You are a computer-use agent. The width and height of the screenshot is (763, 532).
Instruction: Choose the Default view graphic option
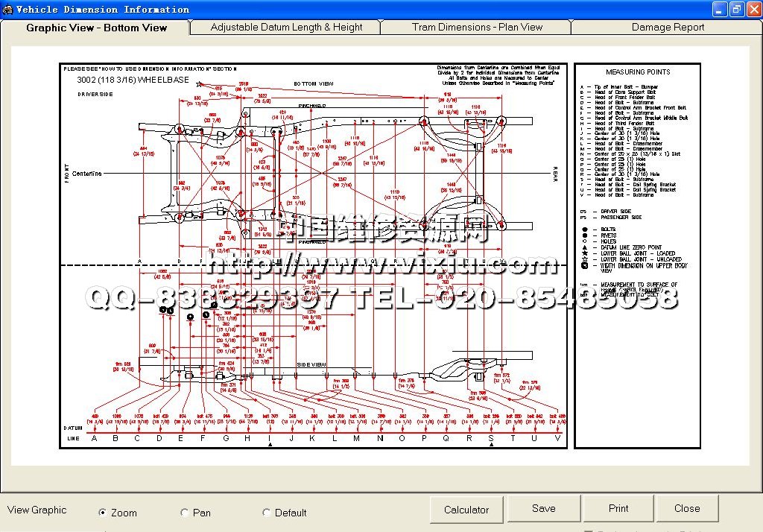(267, 513)
